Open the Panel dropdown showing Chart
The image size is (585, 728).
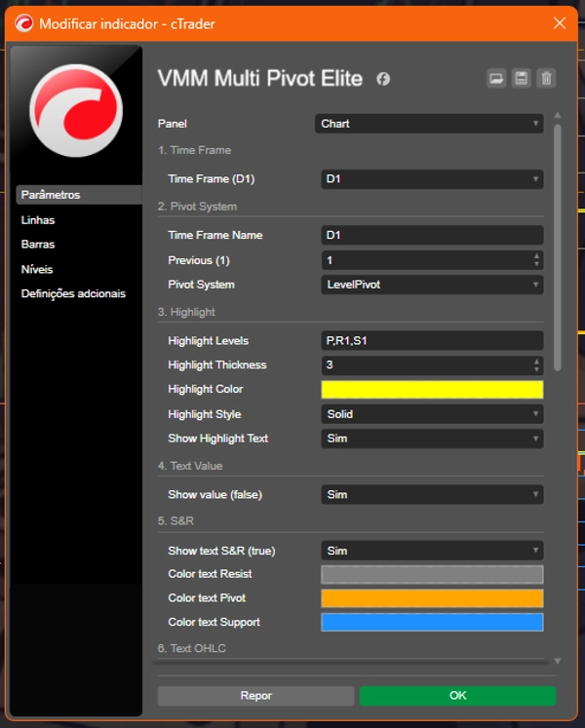point(429,124)
